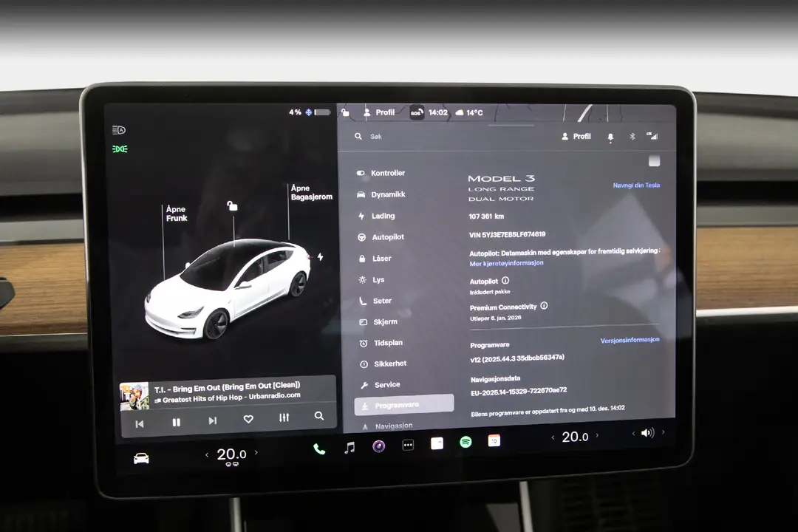Skip to previous track
The image size is (798, 532).
[x=140, y=423]
